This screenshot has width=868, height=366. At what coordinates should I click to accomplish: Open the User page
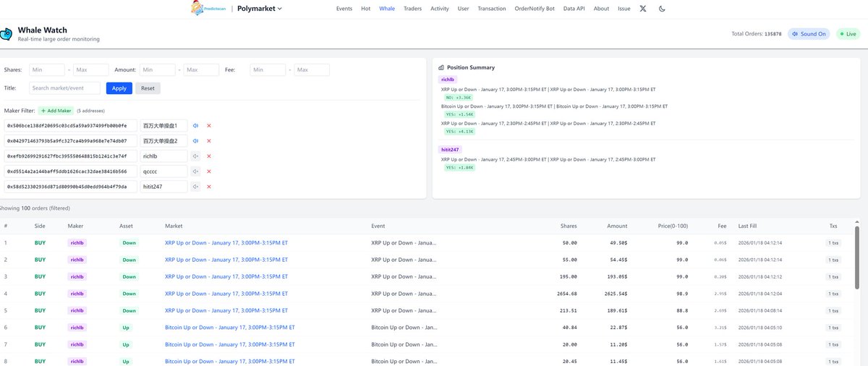click(464, 9)
